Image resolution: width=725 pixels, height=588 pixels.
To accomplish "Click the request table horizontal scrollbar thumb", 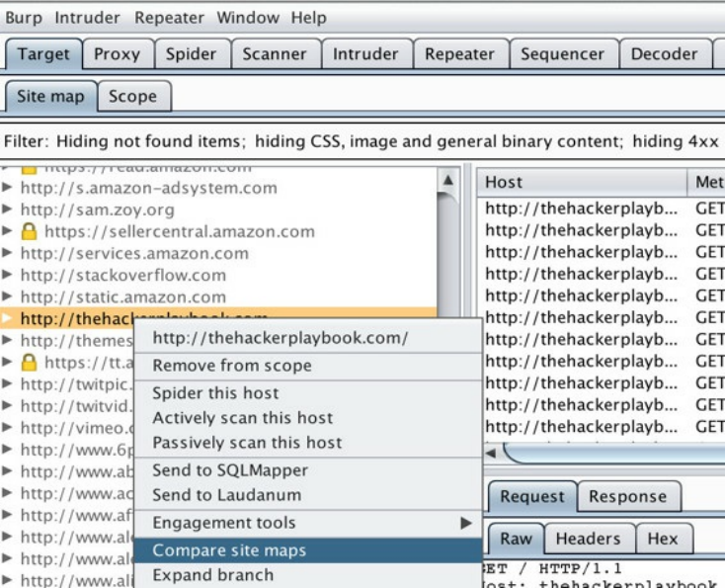I will [x=614, y=454].
